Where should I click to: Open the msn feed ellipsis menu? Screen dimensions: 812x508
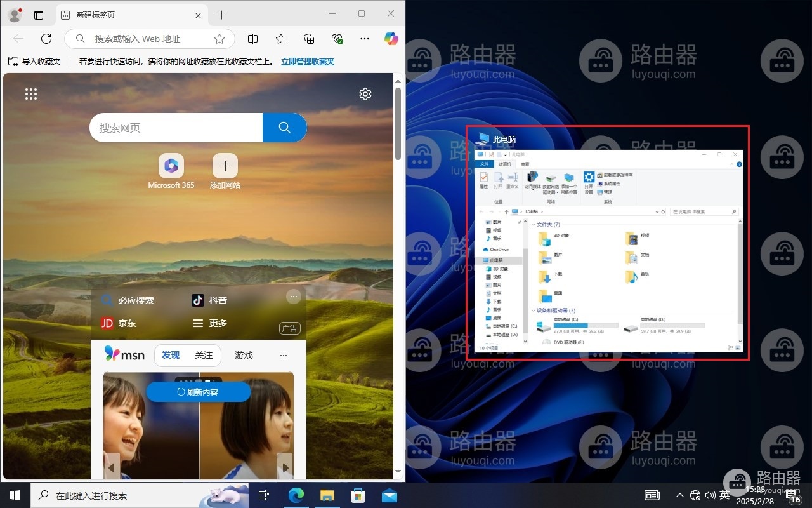tap(284, 355)
